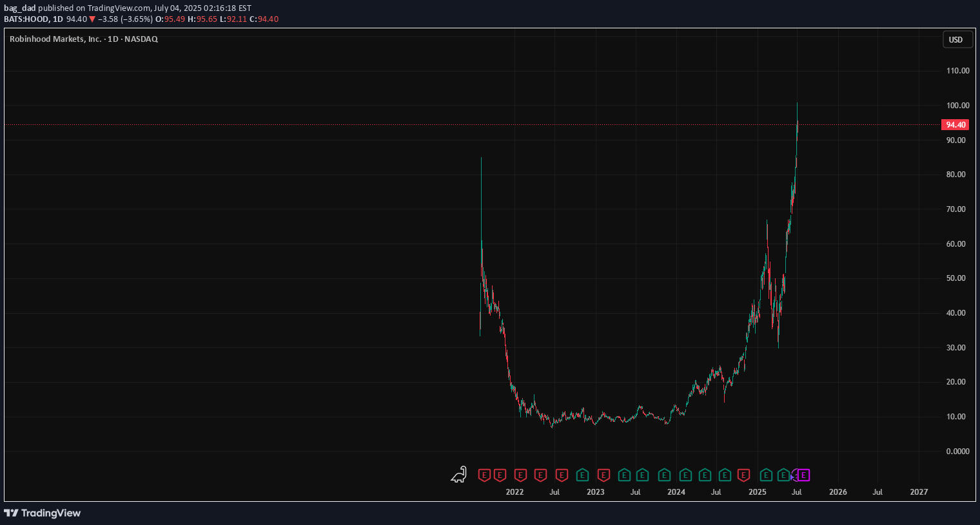
Task: Select the first green earnings marker
Action: click(582, 475)
